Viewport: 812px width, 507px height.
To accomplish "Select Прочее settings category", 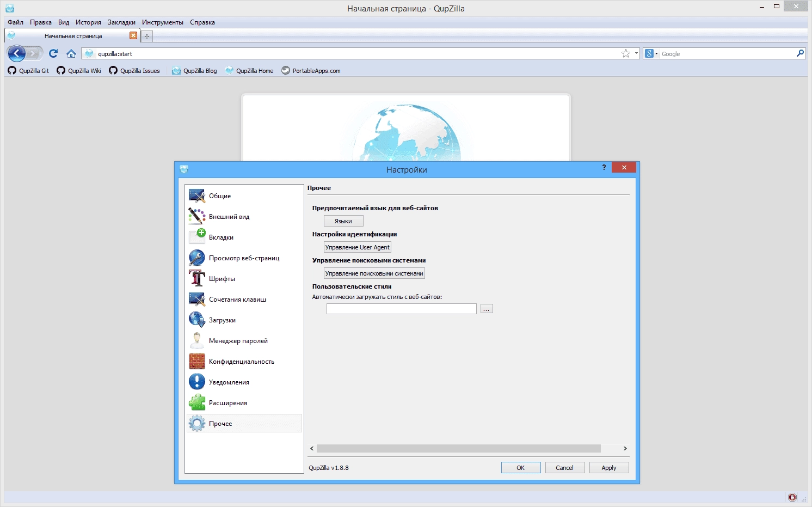I will coord(244,424).
